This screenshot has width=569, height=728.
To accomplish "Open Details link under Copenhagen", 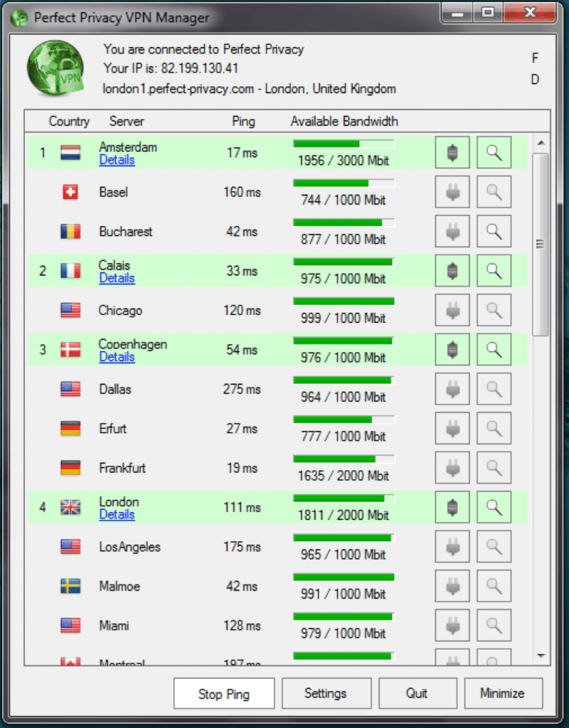I will pos(117,358).
